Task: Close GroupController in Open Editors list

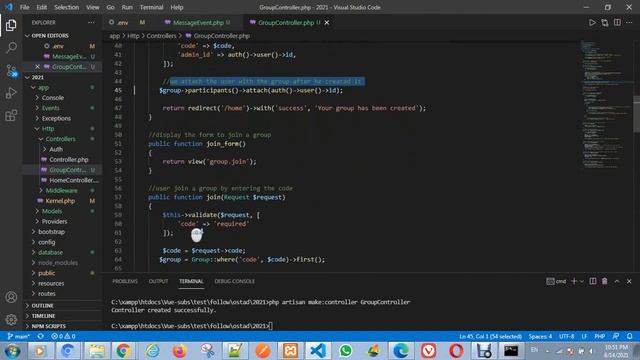Action: [x=38, y=67]
